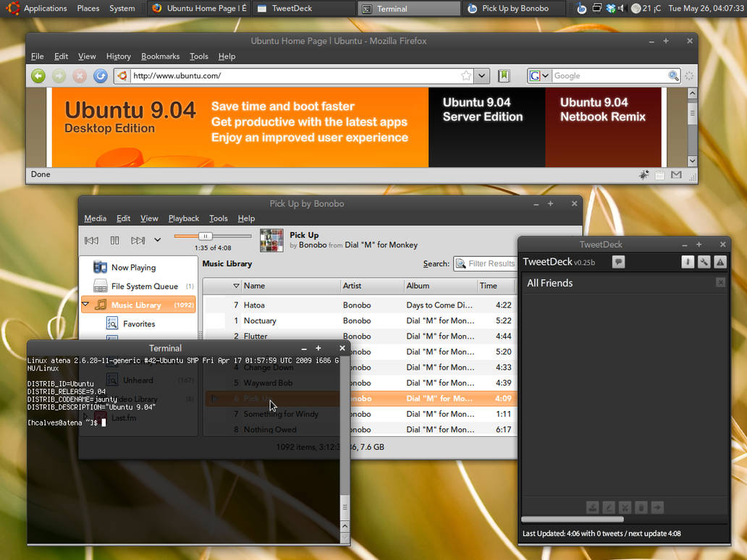This screenshot has height=560, width=747.
Task: Select the Hatoa track row
Action: 360,305
